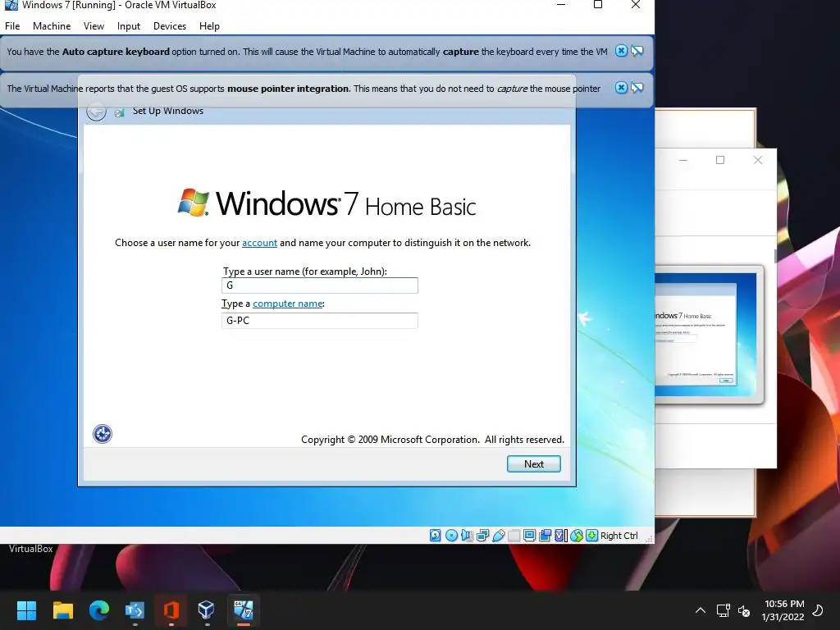Click the audio status bar icon
The width and height of the screenshot is (840, 630).
pos(467,535)
